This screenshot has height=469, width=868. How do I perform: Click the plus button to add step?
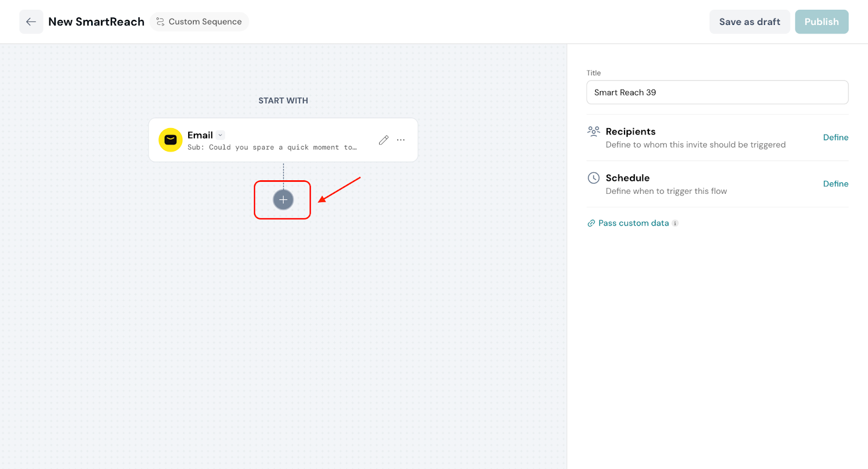pos(283,200)
